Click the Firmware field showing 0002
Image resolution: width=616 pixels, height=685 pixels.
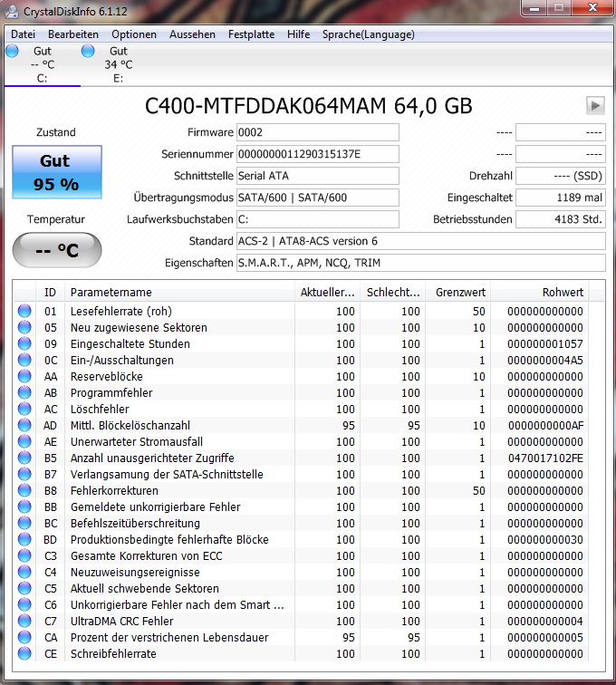[x=318, y=132]
